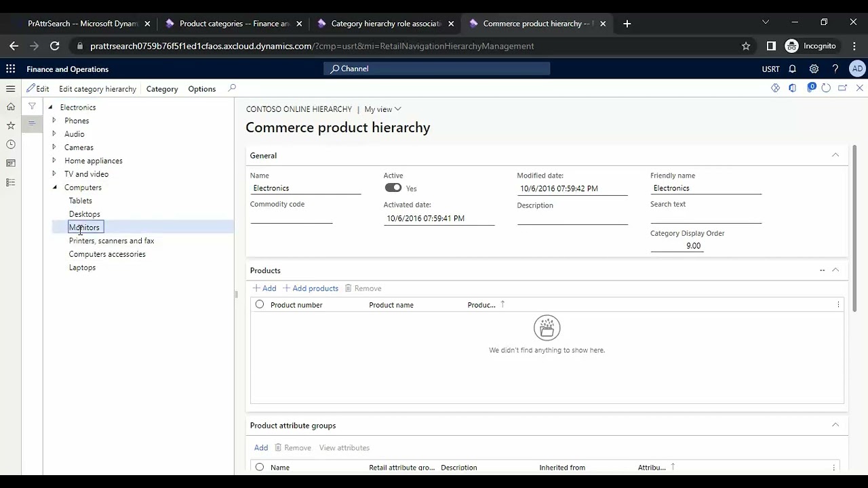Select Laptops in the tree
Viewport: 868px width, 488px height.
click(82, 267)
